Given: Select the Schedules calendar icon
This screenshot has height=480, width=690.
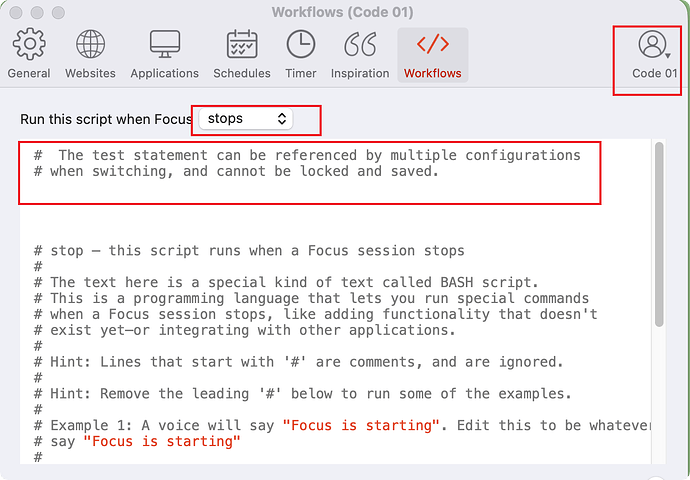Looking at the screenshot, I should coord(242,44).
